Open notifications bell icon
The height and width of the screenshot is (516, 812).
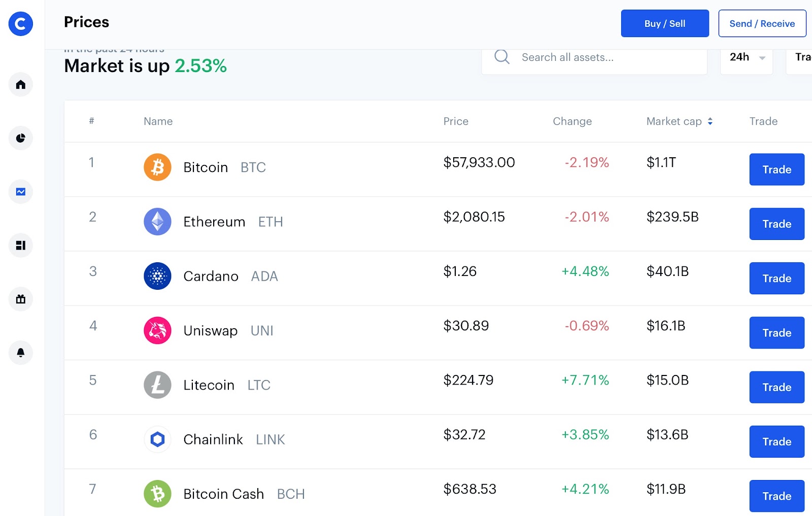coord(21,353)
